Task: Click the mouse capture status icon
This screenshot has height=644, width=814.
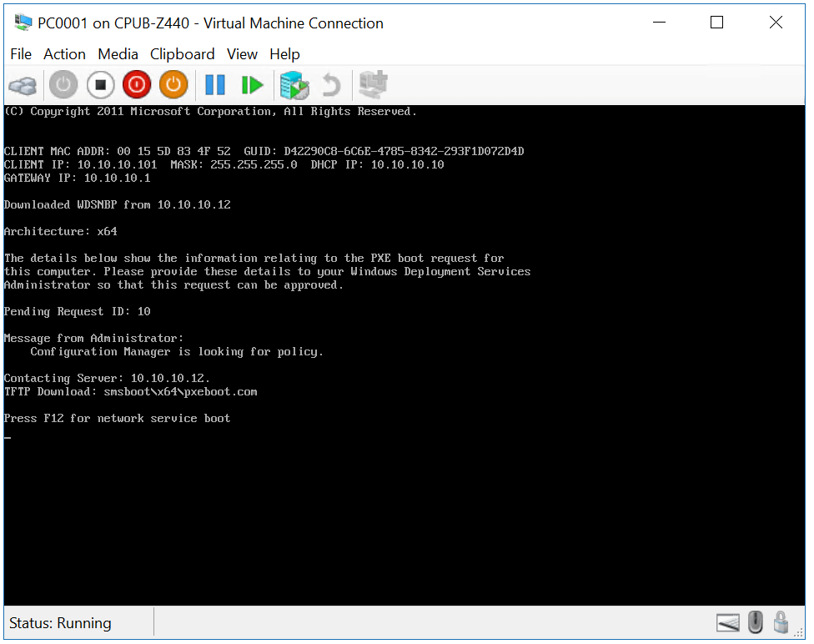Action: point(755,622)
